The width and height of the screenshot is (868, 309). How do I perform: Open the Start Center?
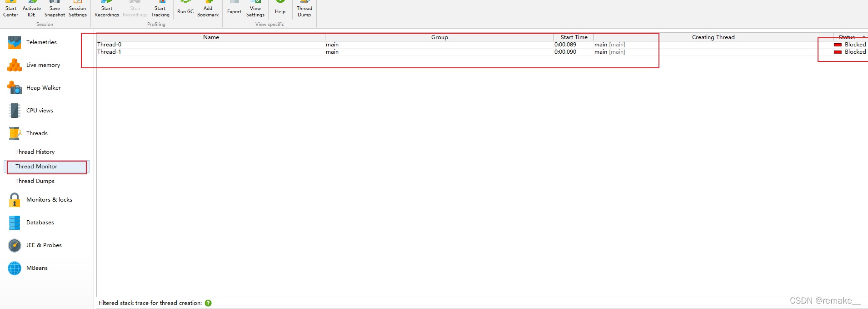click(x=11, y=9)
